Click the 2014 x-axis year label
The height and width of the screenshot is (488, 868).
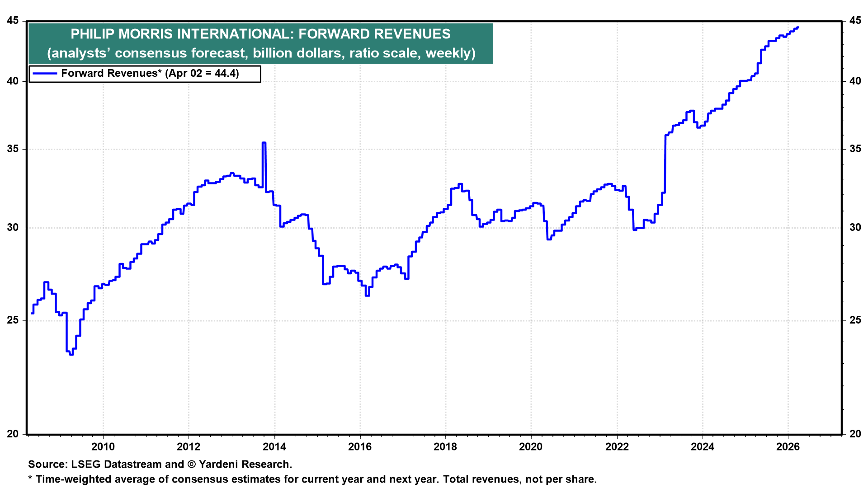[274, 447]
